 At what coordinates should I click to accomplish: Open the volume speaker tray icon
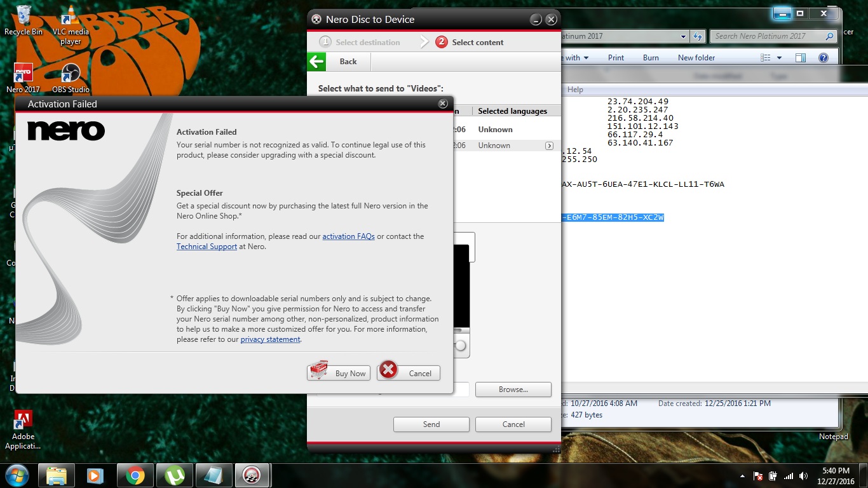(x=804, y=476)
